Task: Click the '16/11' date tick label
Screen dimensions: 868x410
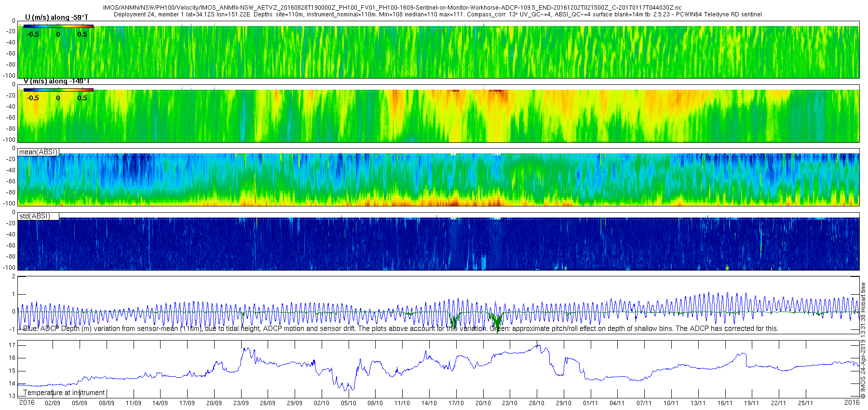Action: [725, 403]
